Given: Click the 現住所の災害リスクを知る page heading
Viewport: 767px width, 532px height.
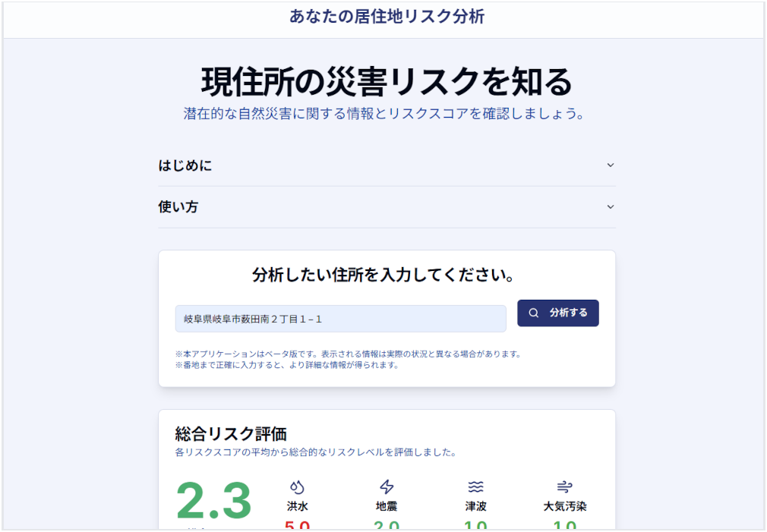Looking at the screenshot, I should [x=384, y=78].
